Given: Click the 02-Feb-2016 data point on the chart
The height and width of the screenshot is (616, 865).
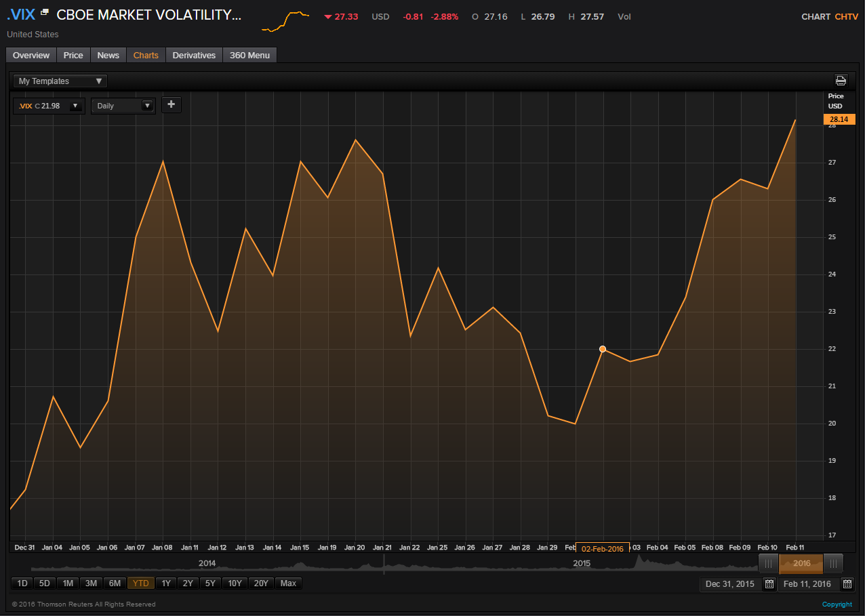Looking at the screenshot, I should [x=603, y=349].
